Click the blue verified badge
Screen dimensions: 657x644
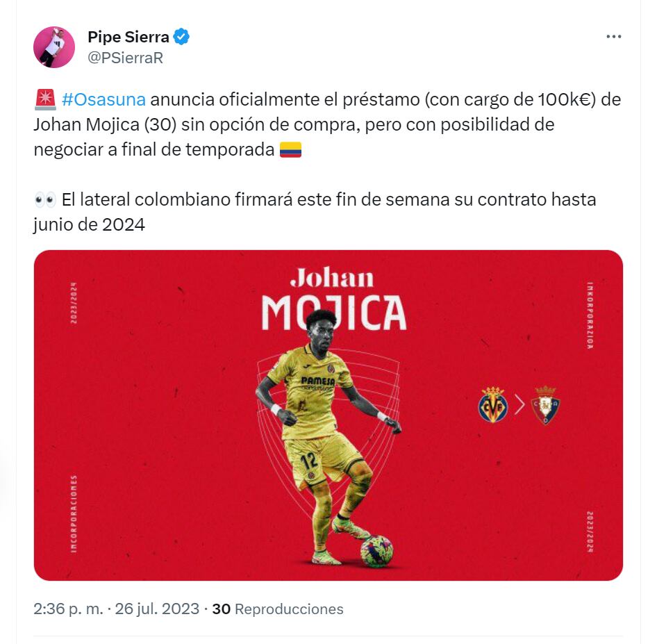[x=181, y=37]
